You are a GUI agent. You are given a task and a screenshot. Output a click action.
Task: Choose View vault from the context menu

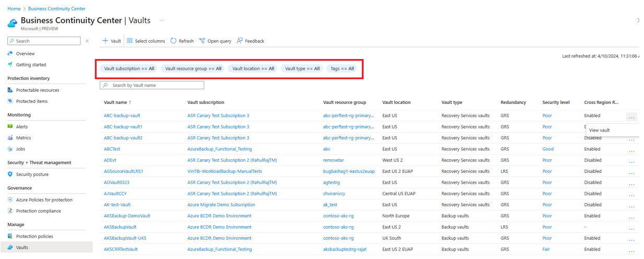point(599,130)
